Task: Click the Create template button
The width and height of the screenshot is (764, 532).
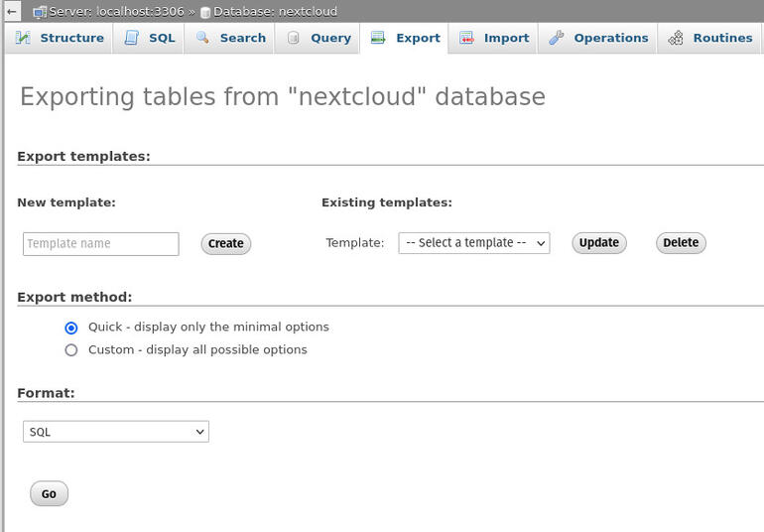Action: pos(226,243)
